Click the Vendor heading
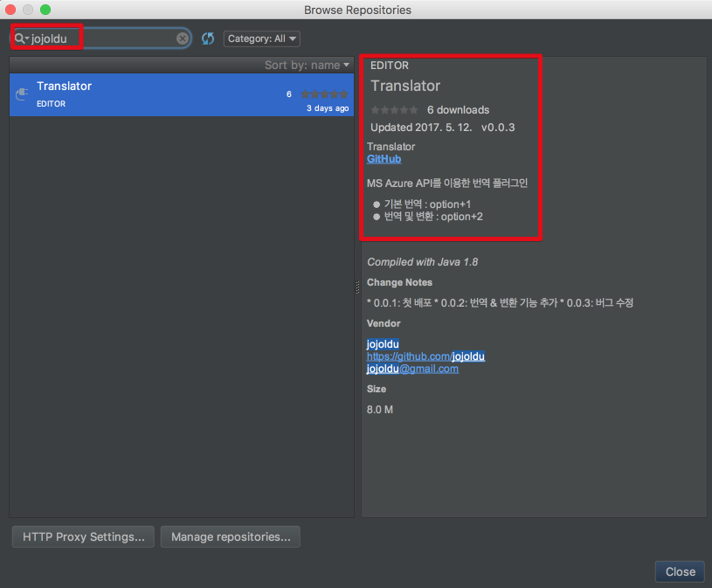The width and height of the screenshot is (712, 588). click(x=384, y=323)
